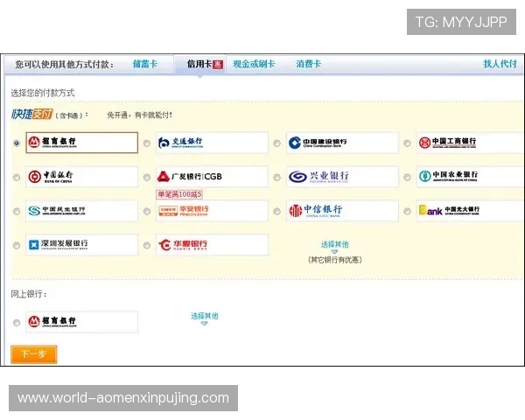
Task: Select the 兴业银行 radio button
Action: pos(276,177)
